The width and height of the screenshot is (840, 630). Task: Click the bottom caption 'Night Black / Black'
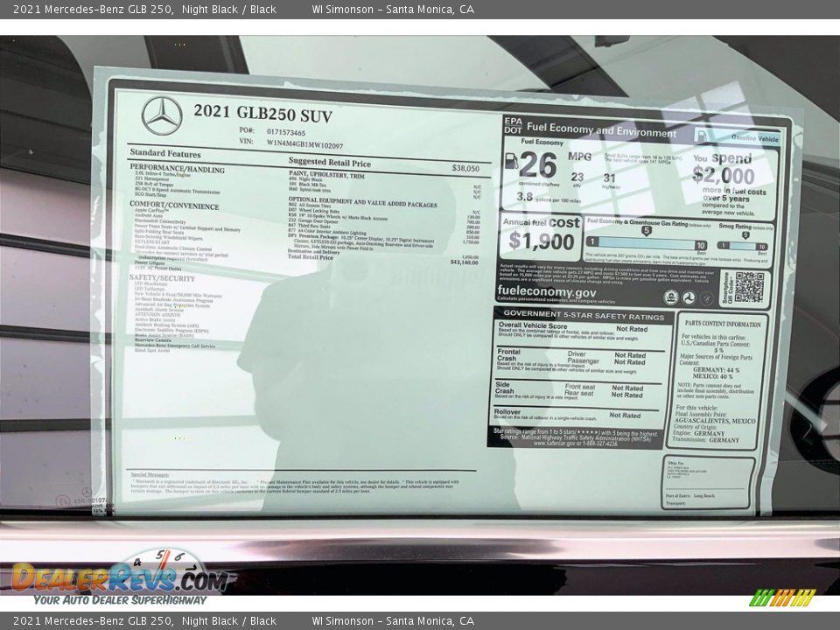click(229, 621)
